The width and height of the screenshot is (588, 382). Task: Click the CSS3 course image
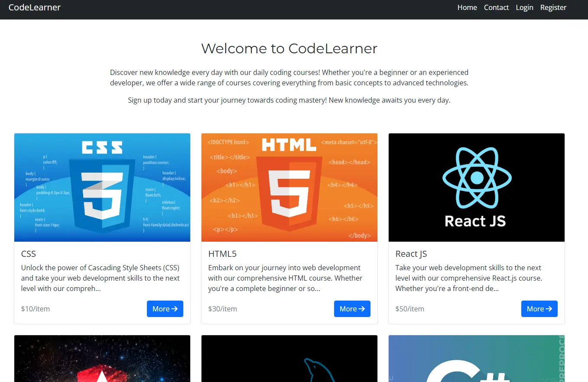[x=102, y=188]
